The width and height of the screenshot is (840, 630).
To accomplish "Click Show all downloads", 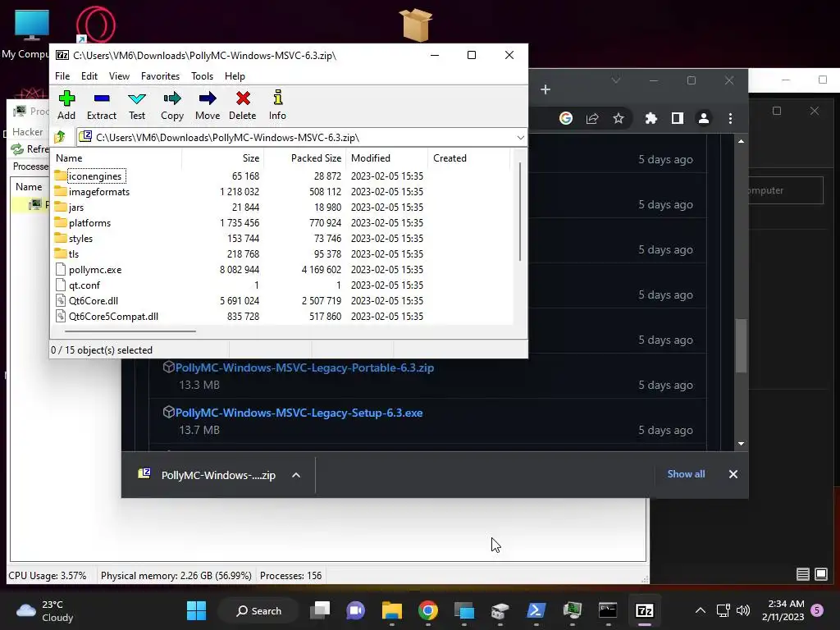I will (x=686, y=474).
